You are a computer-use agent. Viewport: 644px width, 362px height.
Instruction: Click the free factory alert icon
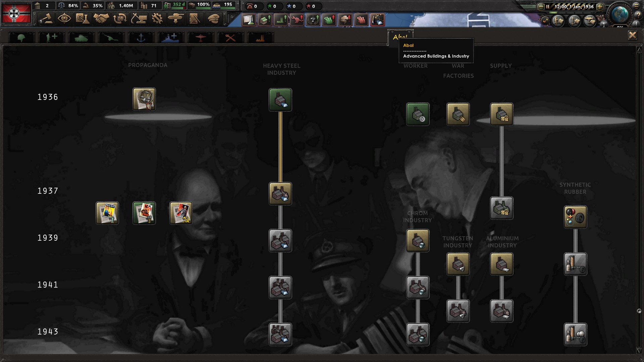(x=265, y=20)
